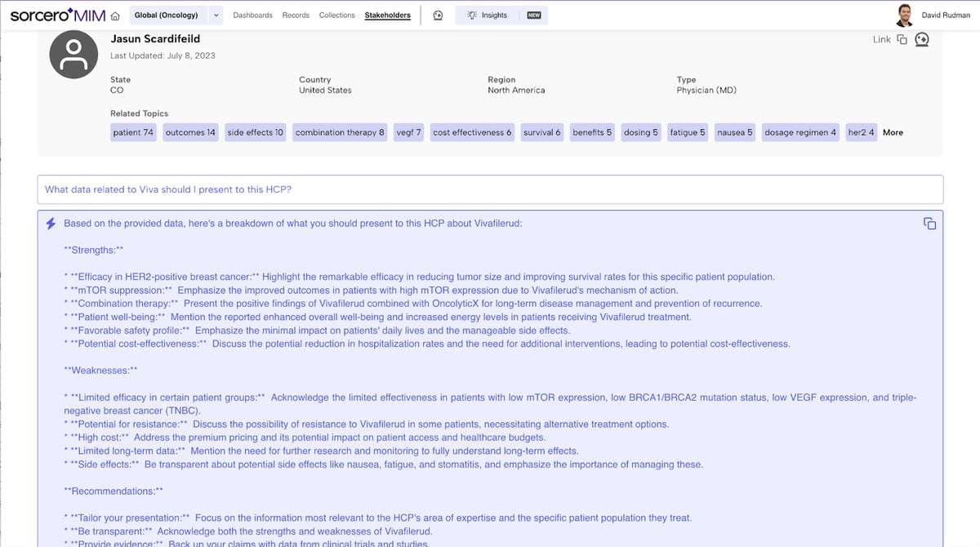
Task: Select the 'cost effectiveness 6' topic tag
Action: tap(472, 132)
